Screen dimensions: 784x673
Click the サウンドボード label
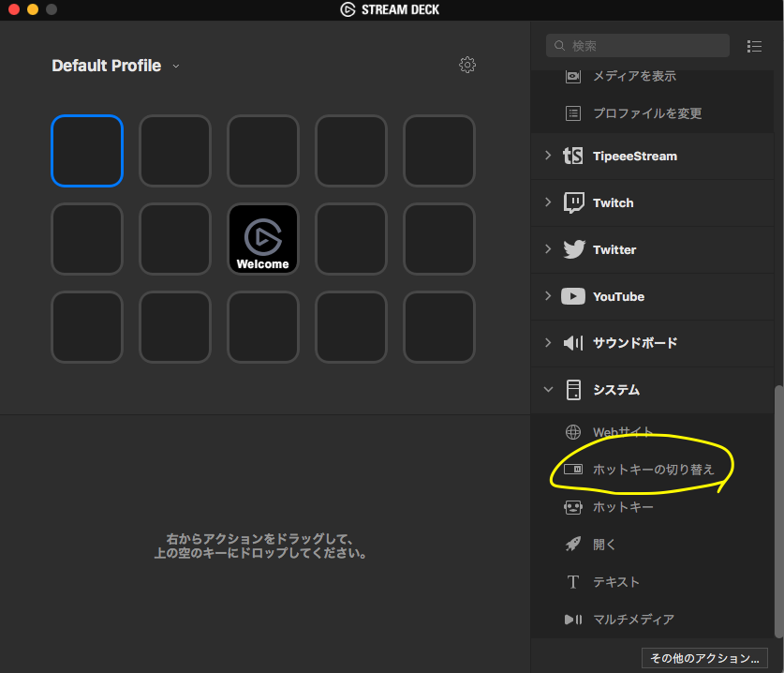point(635,343)
